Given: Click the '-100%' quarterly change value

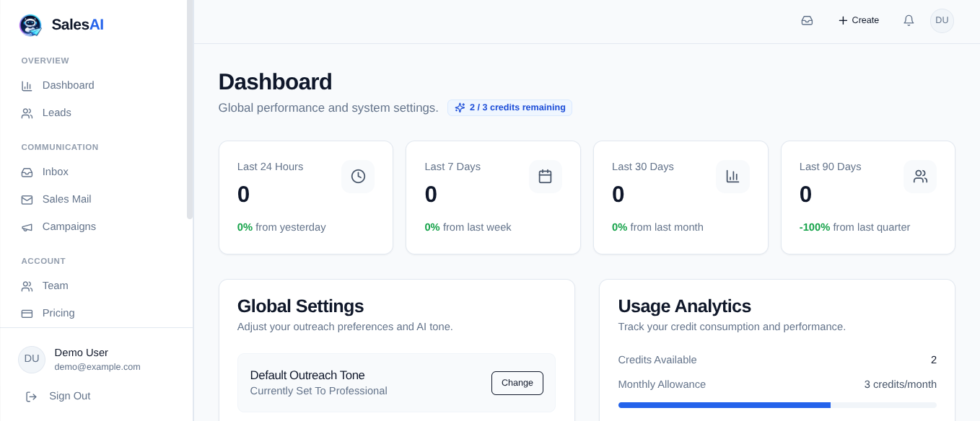Looking at the screenshot, I should [x=815, y=227].
